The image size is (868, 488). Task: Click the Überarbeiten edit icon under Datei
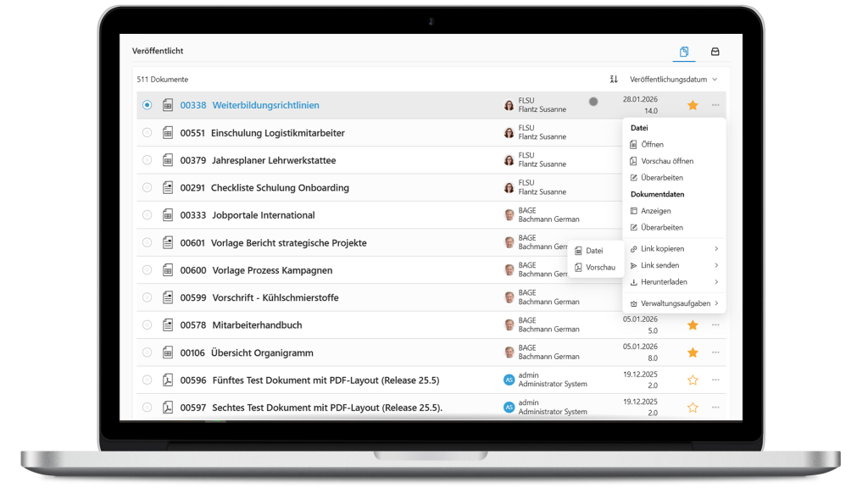click(634, 177)
